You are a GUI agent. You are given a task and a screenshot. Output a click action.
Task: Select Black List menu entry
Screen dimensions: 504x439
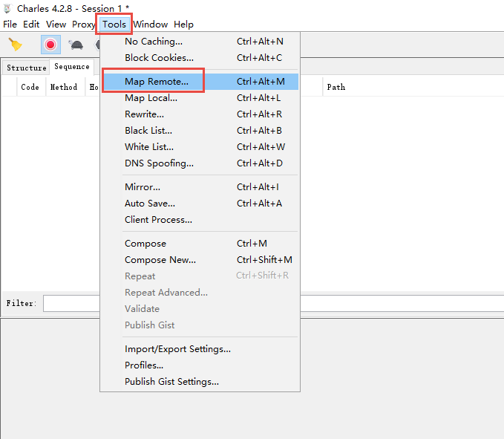(x=147, y=131)
